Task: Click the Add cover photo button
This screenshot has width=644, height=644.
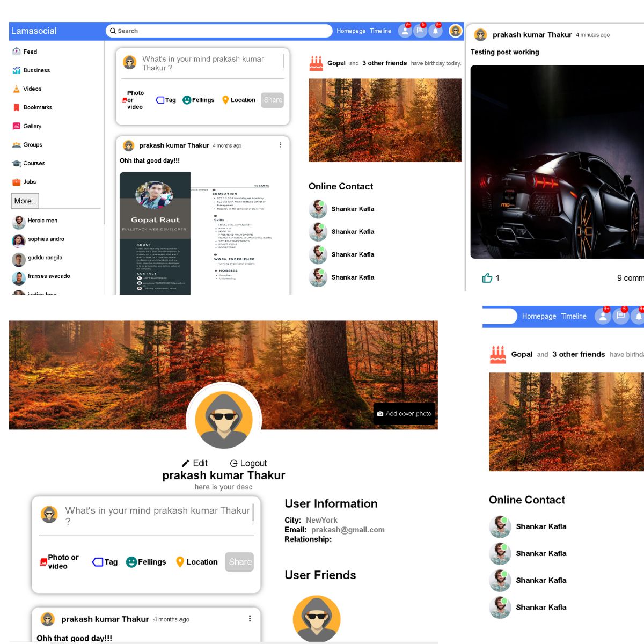Action: tap(404, 414)
